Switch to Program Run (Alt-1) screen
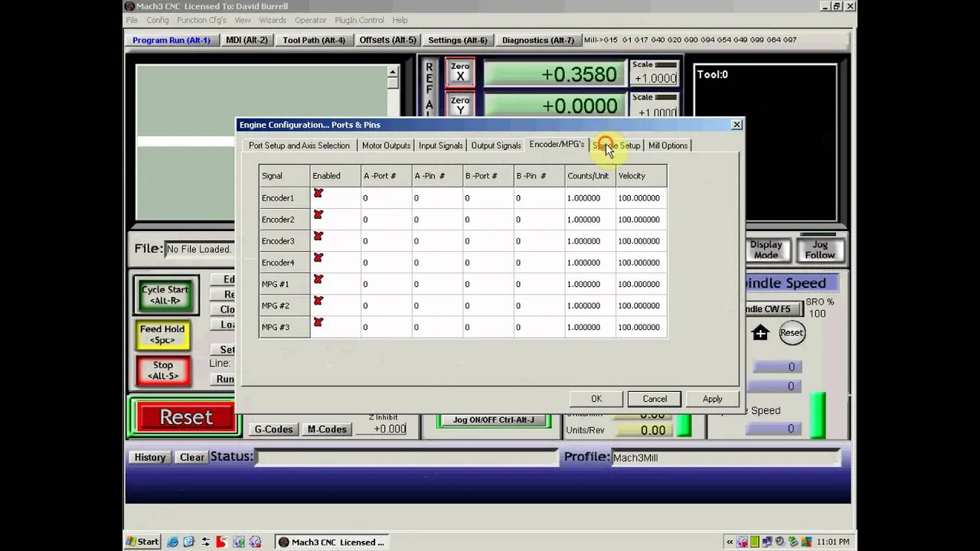980x551 pixels. [x=171, y=40]
